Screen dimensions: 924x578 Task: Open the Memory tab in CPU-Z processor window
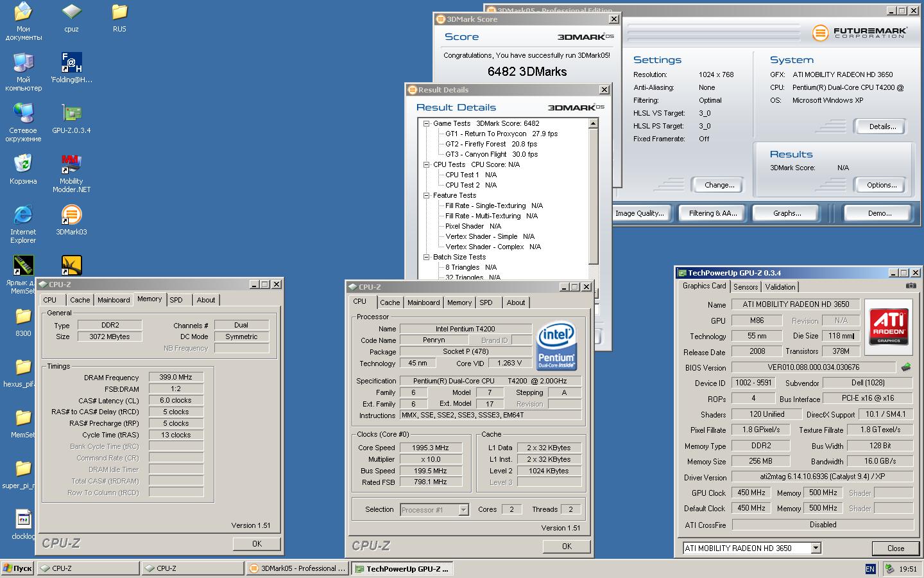point(459,302)
